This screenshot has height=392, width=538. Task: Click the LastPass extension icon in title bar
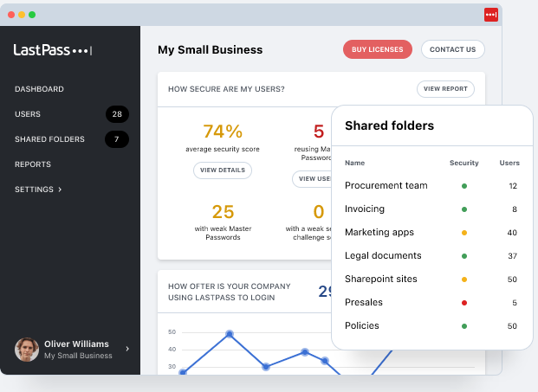click(491, 15)
